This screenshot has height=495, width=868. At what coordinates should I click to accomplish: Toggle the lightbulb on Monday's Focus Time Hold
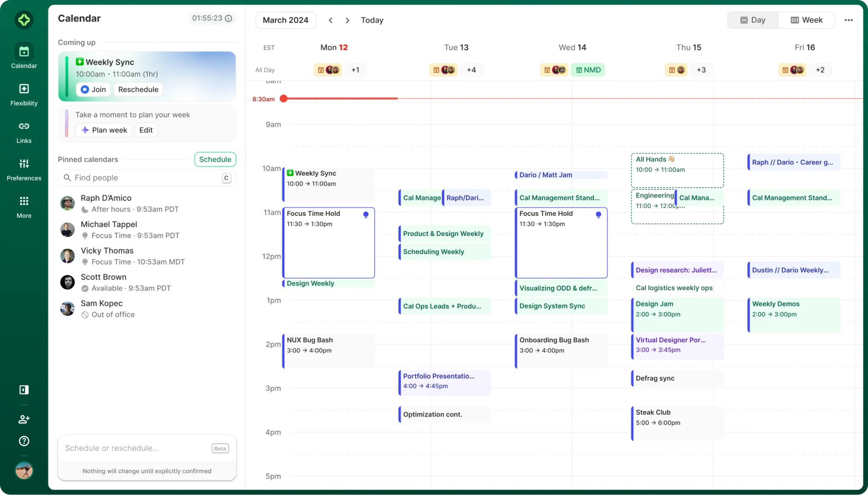tap(366, 214)
